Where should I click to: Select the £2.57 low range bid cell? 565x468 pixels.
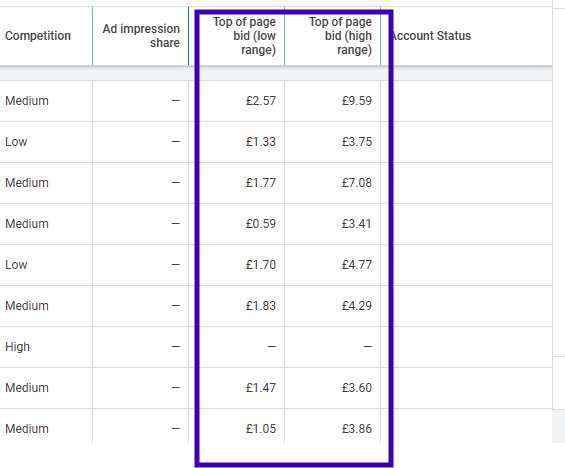click(261, 101)
